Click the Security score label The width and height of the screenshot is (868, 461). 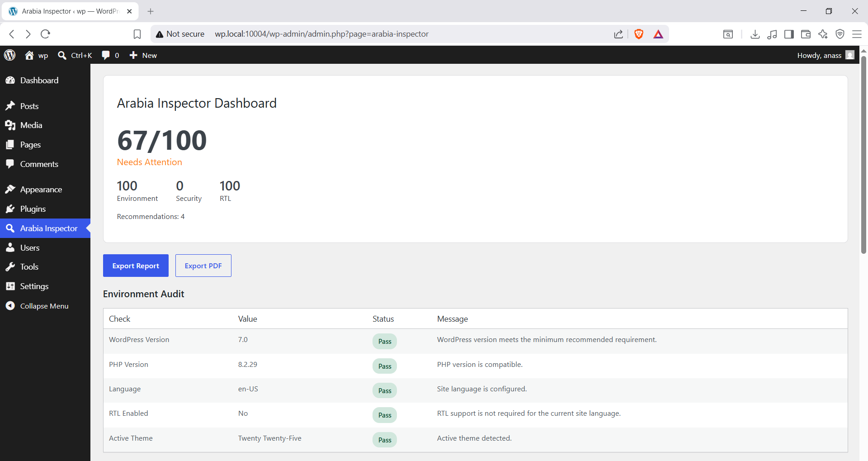click(189, 198)
